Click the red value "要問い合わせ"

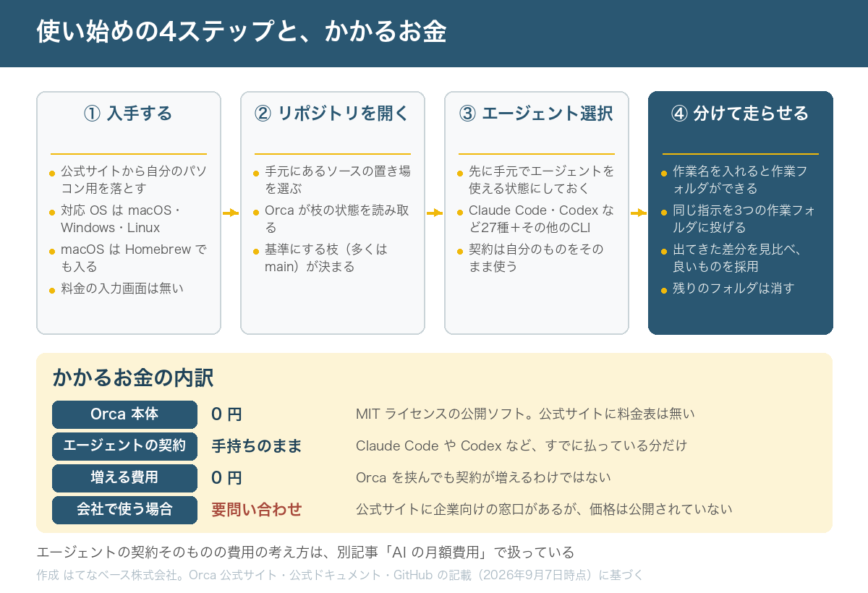pos(257,510)
